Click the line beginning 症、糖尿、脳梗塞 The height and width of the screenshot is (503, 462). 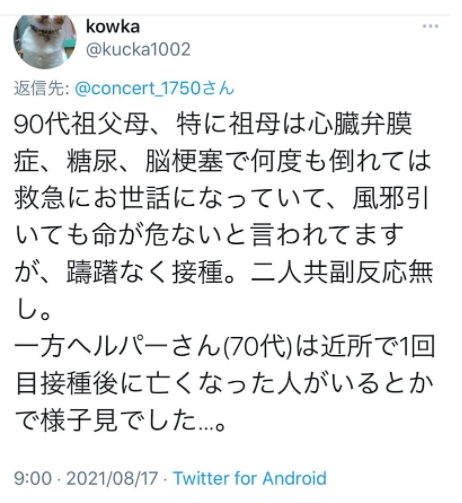point(222,162)
